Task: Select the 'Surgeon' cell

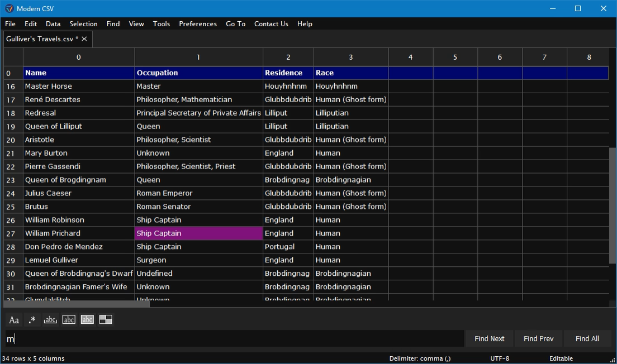Action: point(199,260)
